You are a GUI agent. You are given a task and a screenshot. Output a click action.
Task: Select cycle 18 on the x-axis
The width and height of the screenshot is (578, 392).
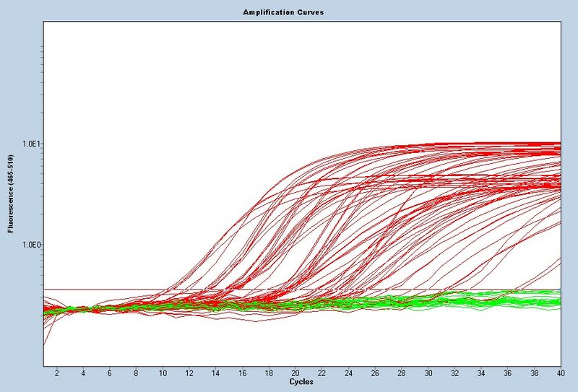(269, 374)
